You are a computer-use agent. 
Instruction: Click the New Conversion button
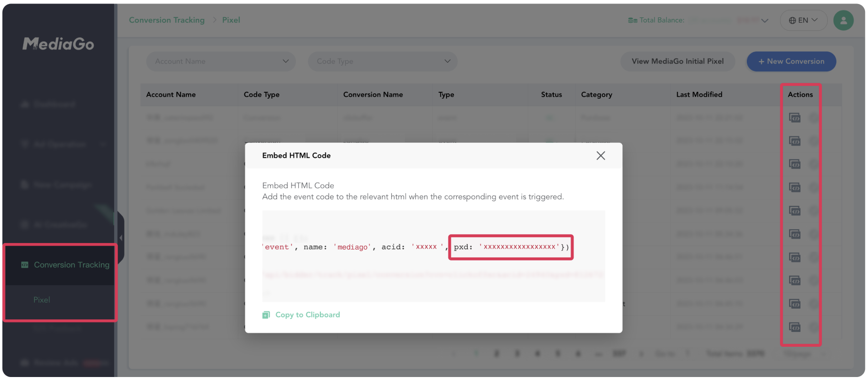point(791,61)
